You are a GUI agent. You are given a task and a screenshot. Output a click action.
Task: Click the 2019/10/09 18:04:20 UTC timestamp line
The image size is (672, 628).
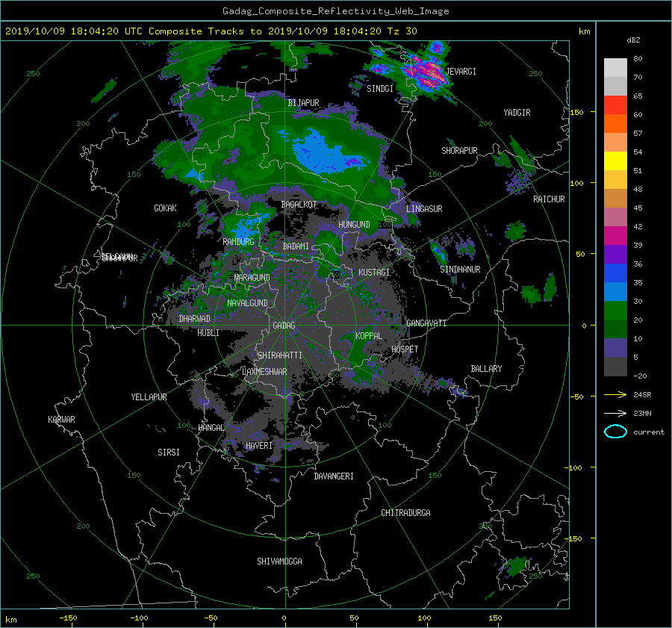211,31
